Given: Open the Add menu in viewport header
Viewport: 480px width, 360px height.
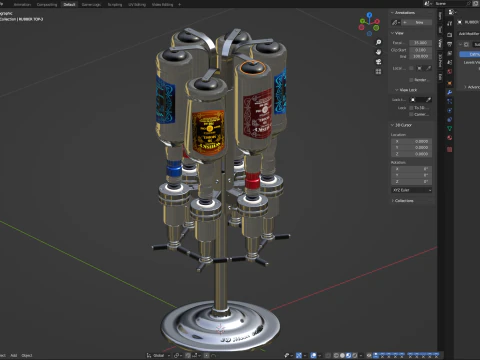Looking at the screenshot, I should (14, 356).
